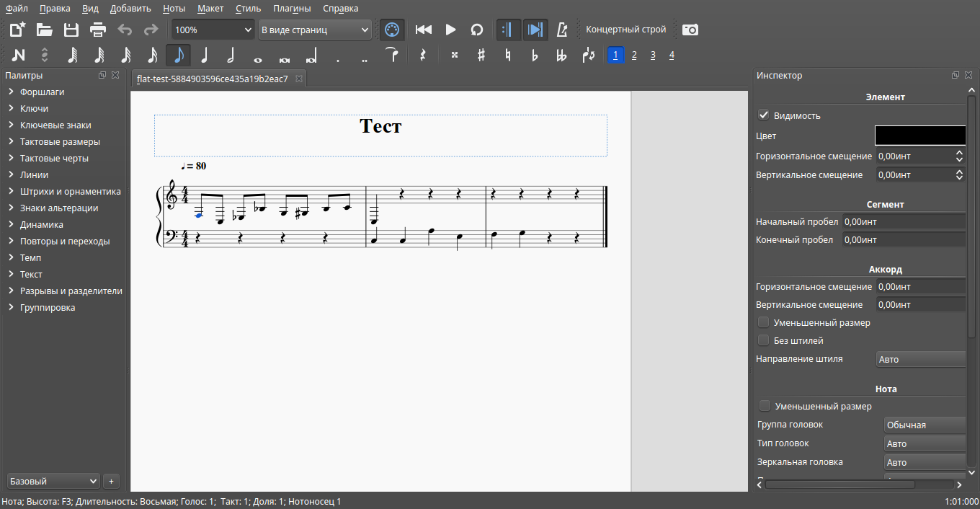Apply a flat accidental

(x=535, y=54)
